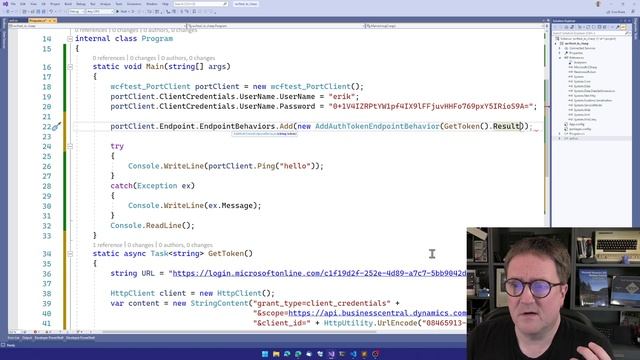Toggle Show All Files in Solution Explorer
640x360 pixels.
coord(604,27)
